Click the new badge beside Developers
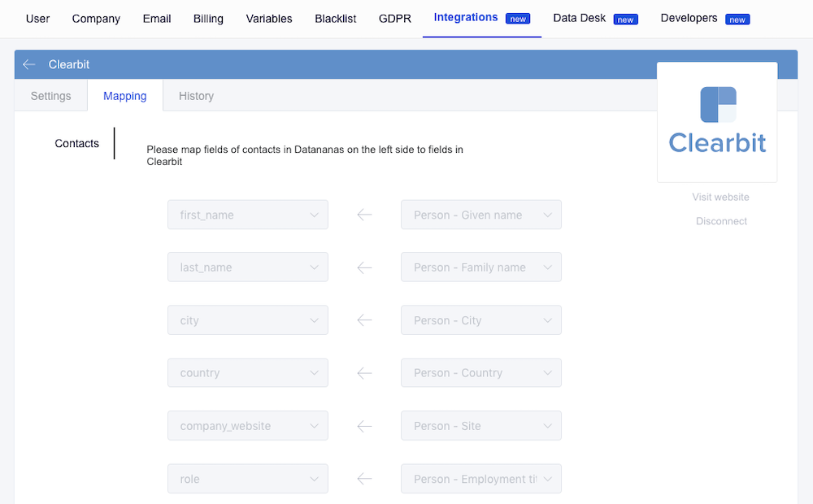This screenshot has height=504, width=813. click(x=737, y=20)
